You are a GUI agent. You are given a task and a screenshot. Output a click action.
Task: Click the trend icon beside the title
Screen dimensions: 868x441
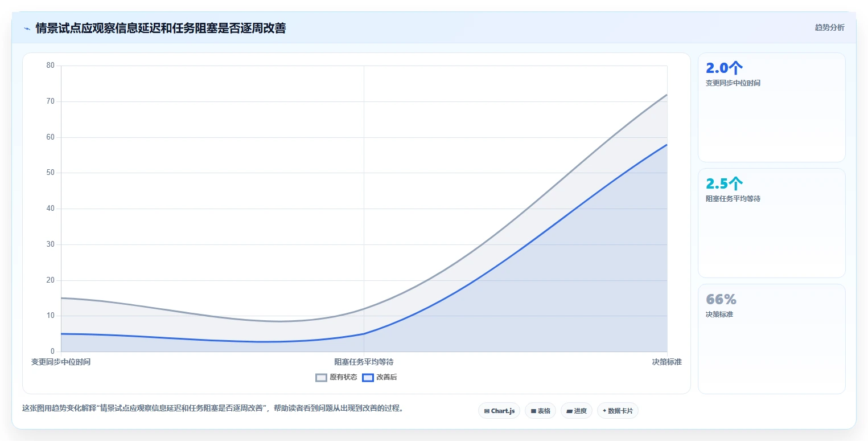tap(27, 28)
